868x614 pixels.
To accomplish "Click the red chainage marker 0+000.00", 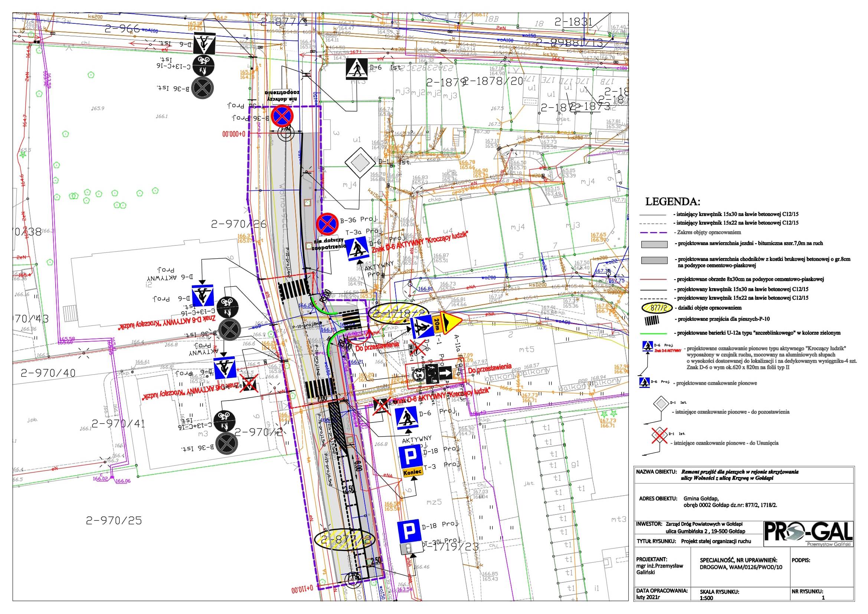I will click(x=234, y=134).
